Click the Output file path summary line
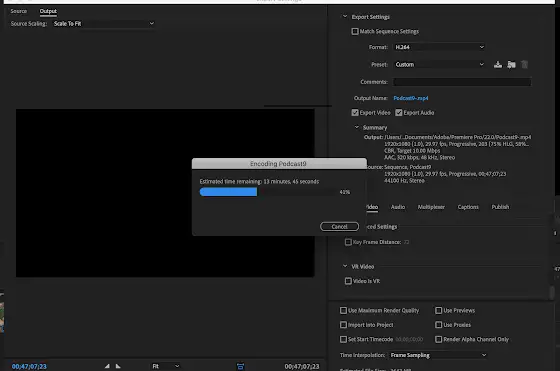Image resolution: width=560 pixels, height=371 pixels. coord(447,137)
